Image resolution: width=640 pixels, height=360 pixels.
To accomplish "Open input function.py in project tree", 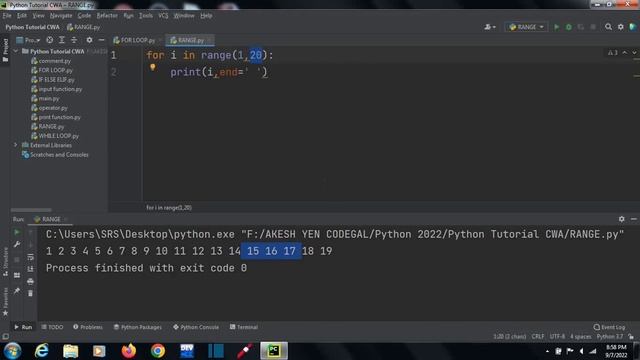I will pyautogui.click(x=57, y=89).
